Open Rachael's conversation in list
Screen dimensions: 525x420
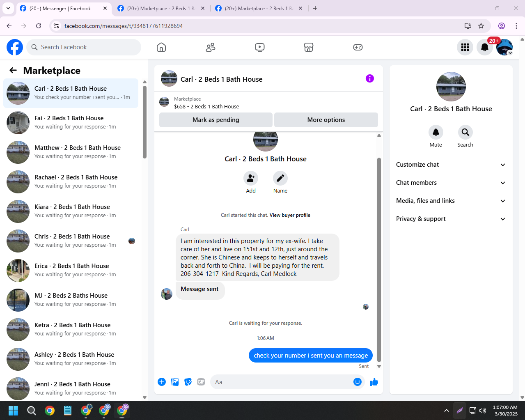click(x=71, y=182)
